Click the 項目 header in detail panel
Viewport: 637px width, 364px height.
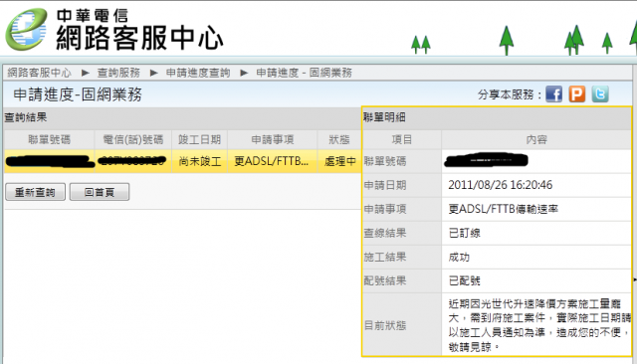pyautogui.click(x=402, y=139)
